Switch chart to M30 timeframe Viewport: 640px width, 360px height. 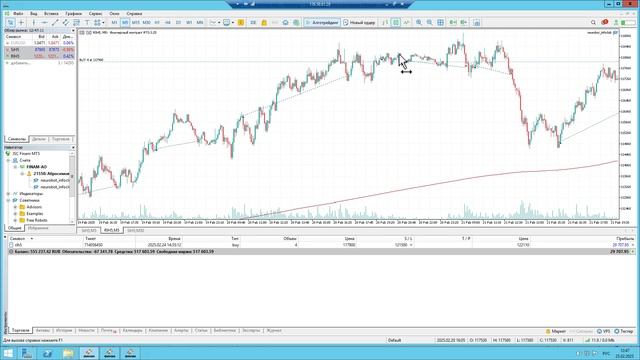147,22
